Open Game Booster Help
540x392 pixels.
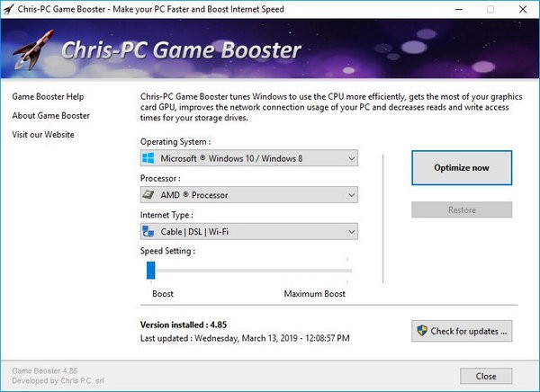coord(48,97)
